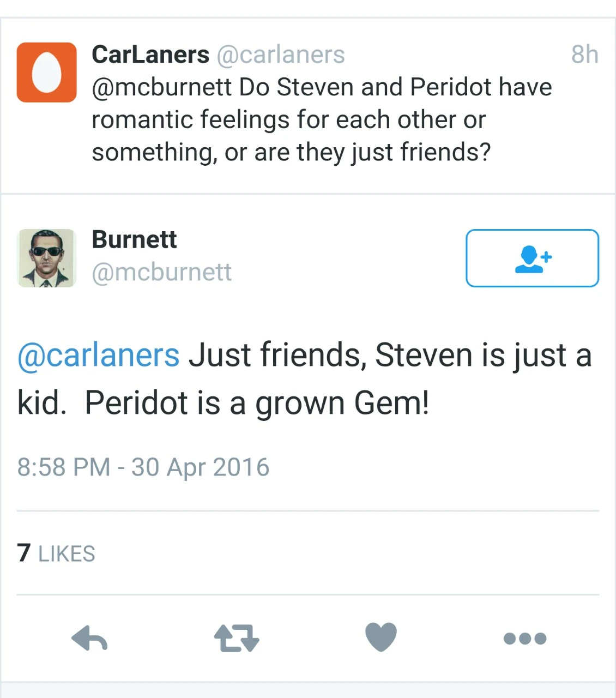Tap the gray @carlaners handle in the header
Image resolution: width=616 pixels, height=698 pixels.
[281, 55]
